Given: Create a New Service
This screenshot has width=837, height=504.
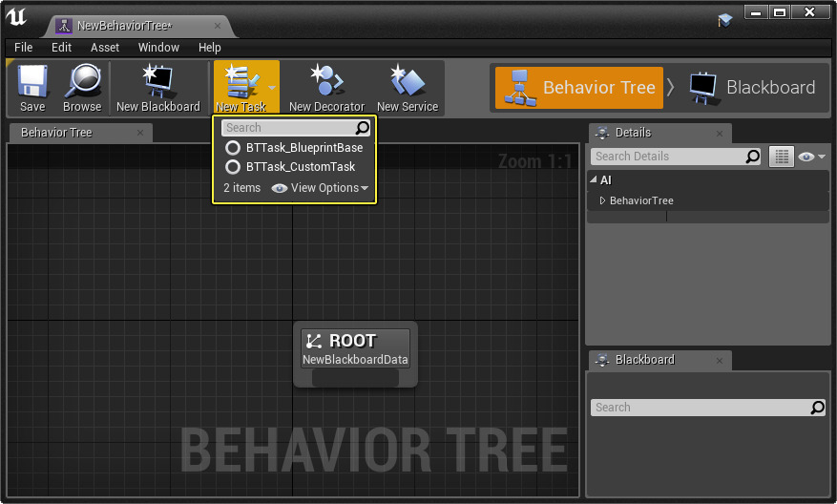Looking at the screenshot, I should (408, 88).
